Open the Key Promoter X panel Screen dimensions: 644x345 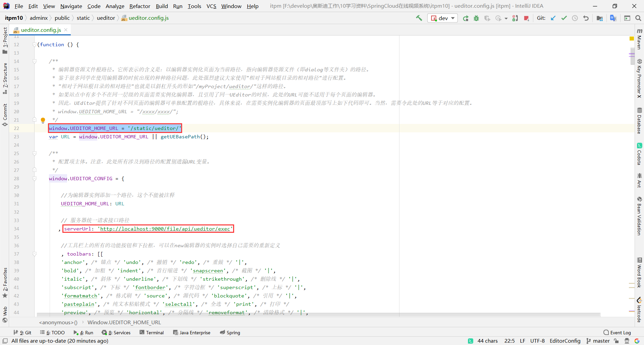(639, 78)
